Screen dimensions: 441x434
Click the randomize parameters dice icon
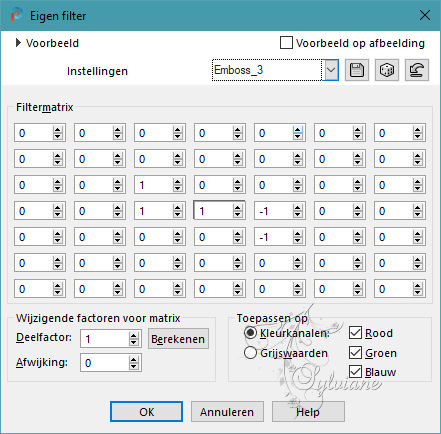pos(387,70)
